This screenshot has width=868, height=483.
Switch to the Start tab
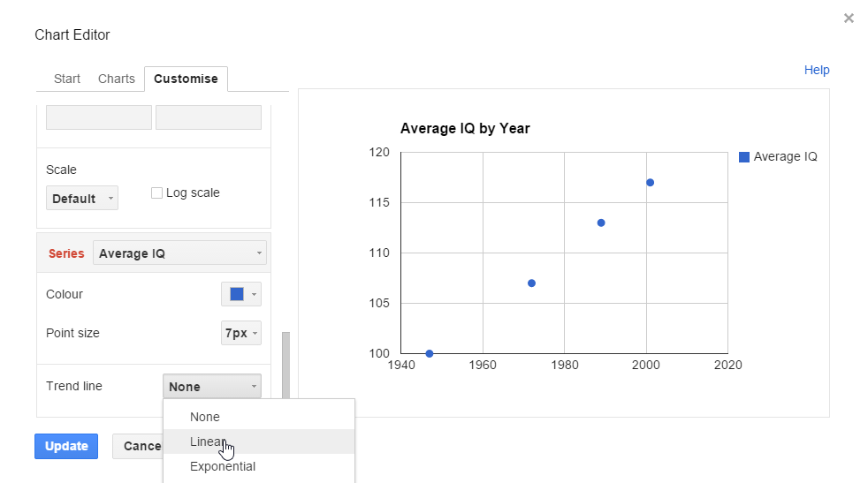coord(67,79)
